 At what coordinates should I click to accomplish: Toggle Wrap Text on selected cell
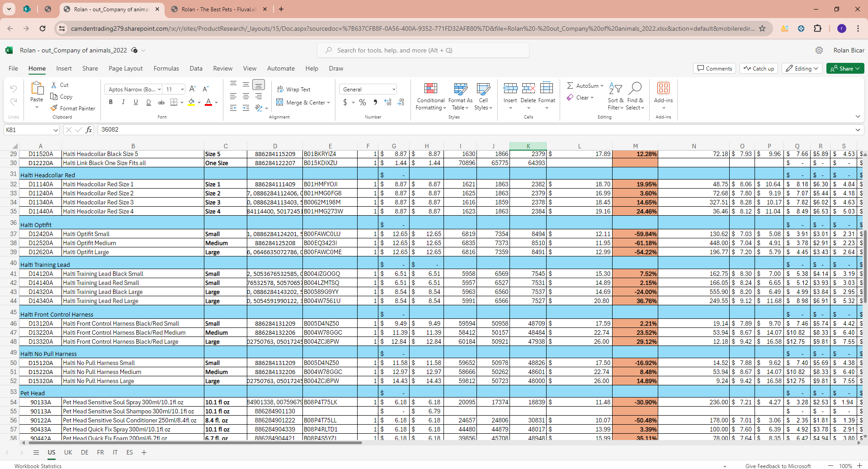tap(294, 90)
